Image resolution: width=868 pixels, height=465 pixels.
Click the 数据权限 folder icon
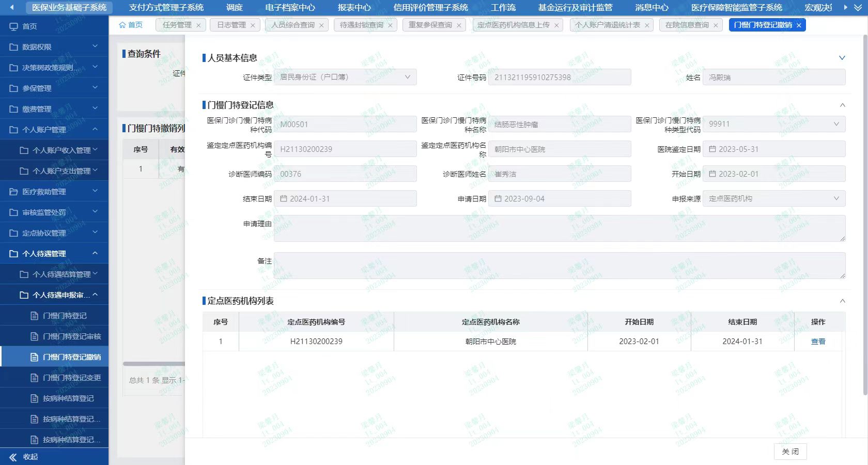(14, 47)
